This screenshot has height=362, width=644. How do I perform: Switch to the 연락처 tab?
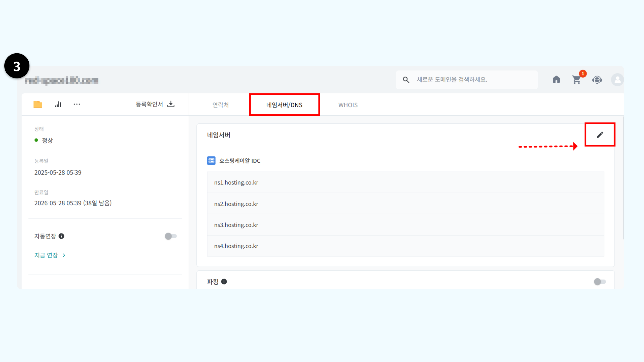pos(220,105)
